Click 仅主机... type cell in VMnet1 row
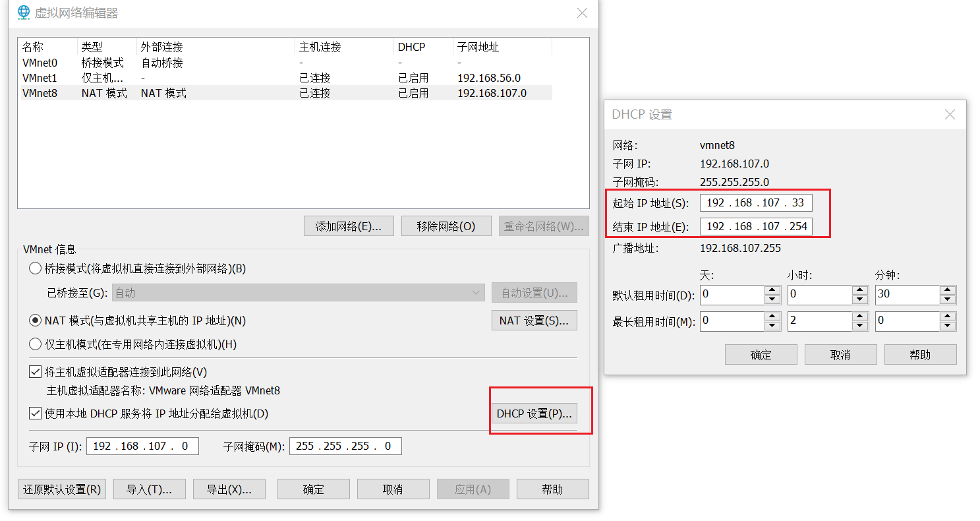980x521 pixels. [102, 78]
